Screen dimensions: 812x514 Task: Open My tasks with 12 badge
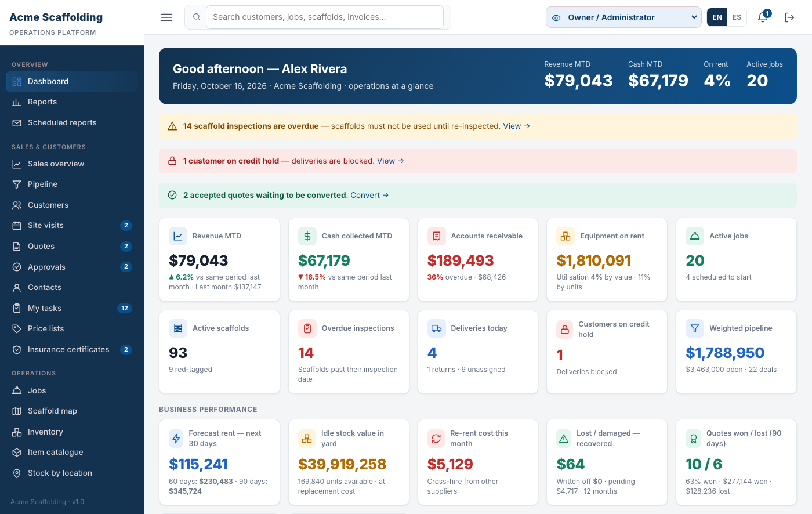[x=72, y=309]
